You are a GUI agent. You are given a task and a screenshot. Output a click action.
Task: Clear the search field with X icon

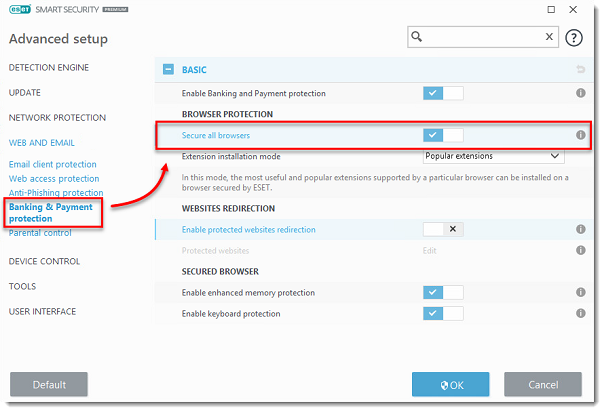[x=549, y=36]
